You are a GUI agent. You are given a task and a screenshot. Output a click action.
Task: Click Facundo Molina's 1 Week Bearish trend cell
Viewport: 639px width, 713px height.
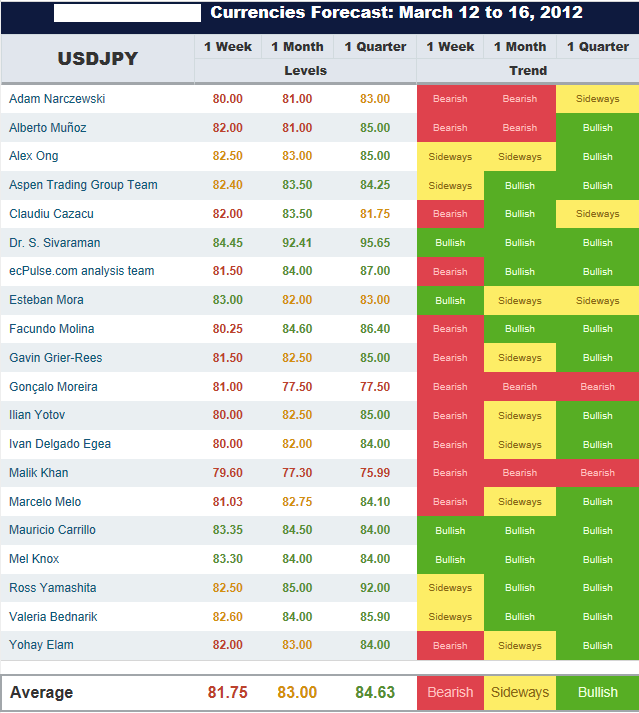pyautogui.click(x=450, y=329)
